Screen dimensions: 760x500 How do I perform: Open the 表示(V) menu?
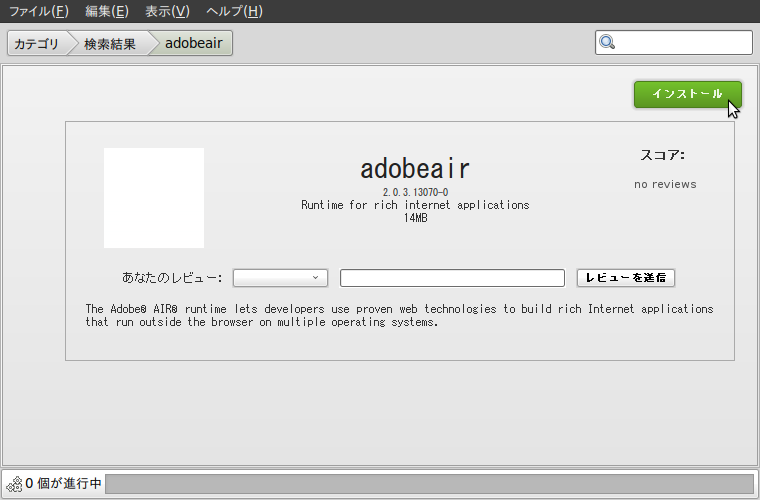pyautogui.click(x=167, y=11)
